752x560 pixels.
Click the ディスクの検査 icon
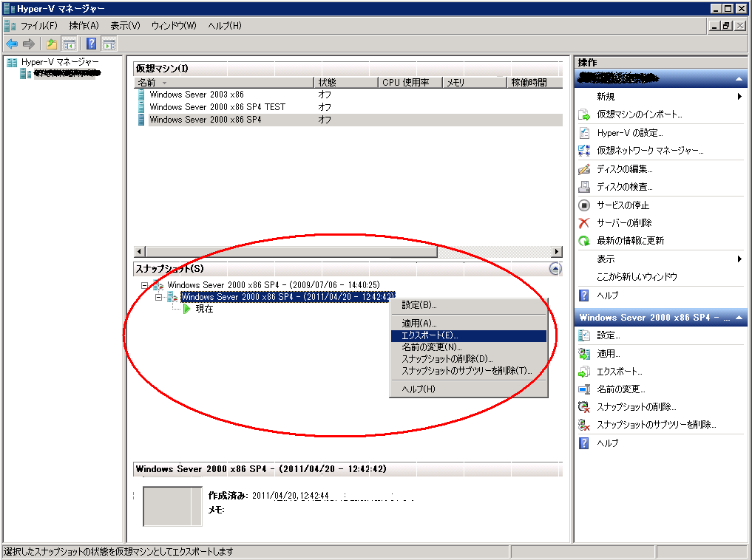coord(583,186)
